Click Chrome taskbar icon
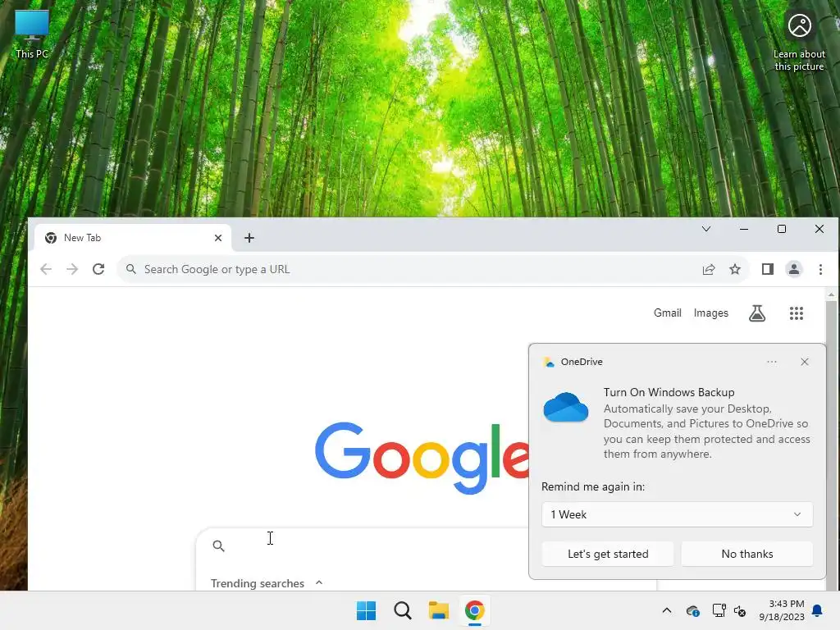Viewport: 840px width, 630px height. pyautogui.click(x=475, y=610)
